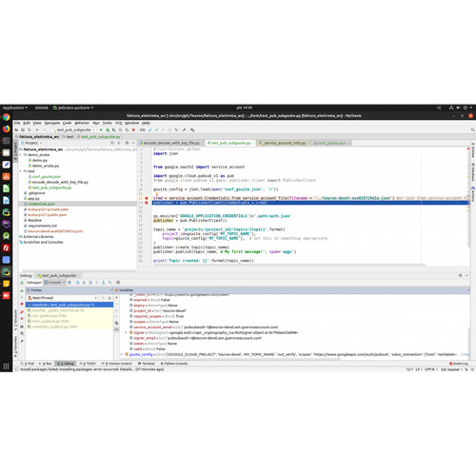Switch to the Console tab in Debug panel
Viewport: 476px width, 476px height.
54,283
